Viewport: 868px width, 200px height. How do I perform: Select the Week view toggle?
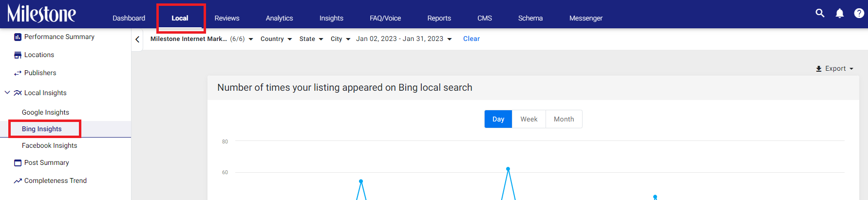pyautogui.click(x=529, y=119)
